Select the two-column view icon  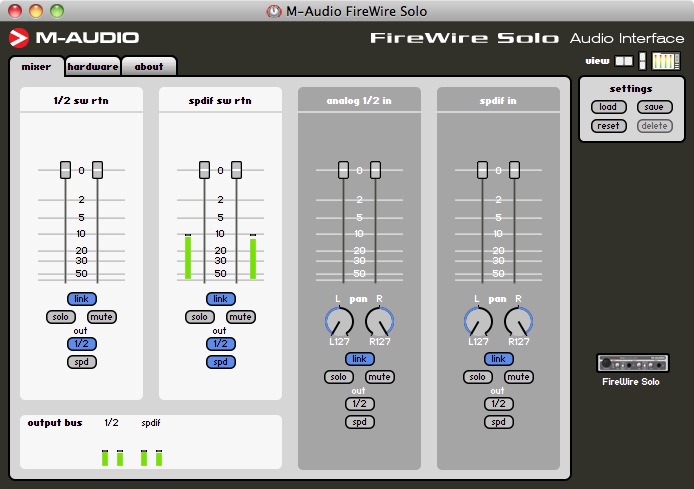point(624,61)
